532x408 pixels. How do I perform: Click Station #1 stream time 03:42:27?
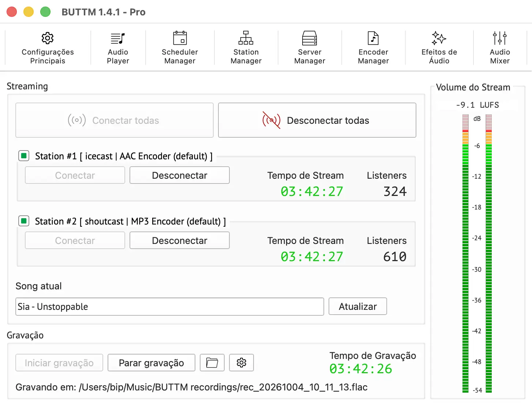[x=312, y=192]
